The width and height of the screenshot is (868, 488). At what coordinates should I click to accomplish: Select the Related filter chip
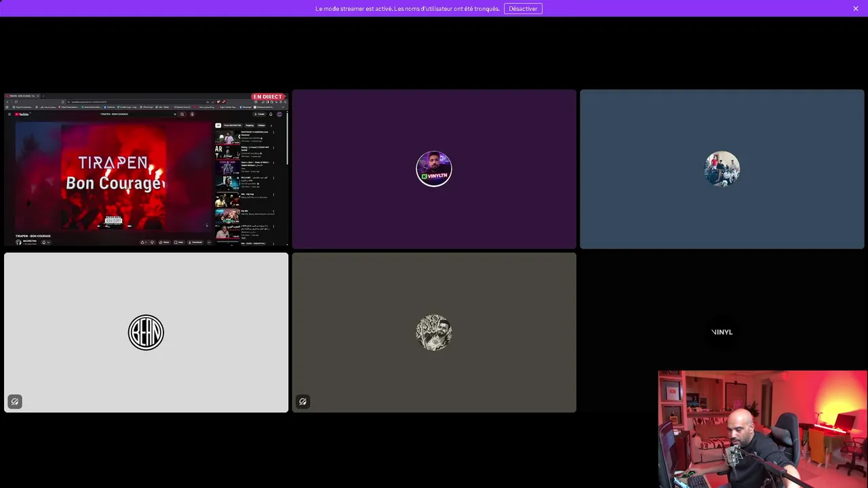click(261, 125)
